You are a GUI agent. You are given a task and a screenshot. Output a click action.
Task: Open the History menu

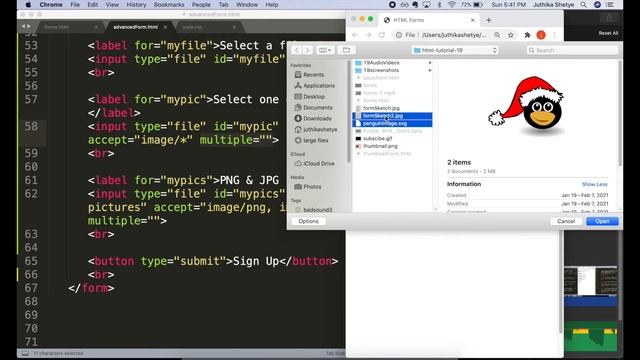[136, 5]
